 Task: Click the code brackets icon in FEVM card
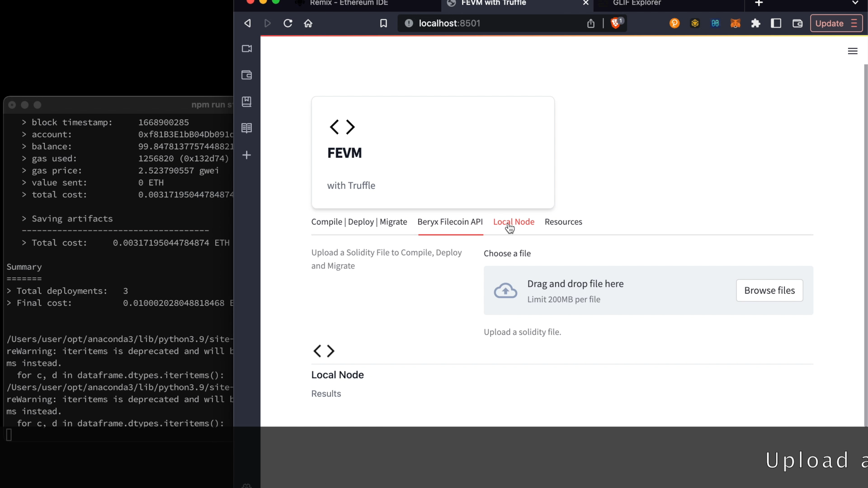point(342,127)
